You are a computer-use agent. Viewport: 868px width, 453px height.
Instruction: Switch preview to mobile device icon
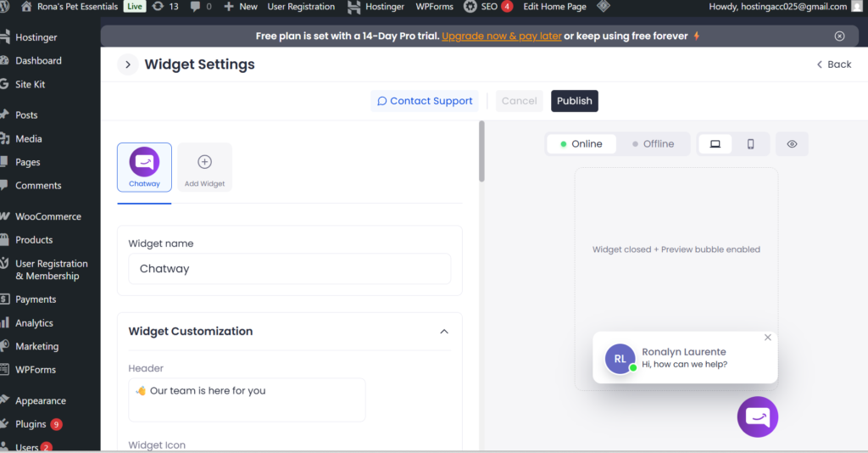click(750, 144)
